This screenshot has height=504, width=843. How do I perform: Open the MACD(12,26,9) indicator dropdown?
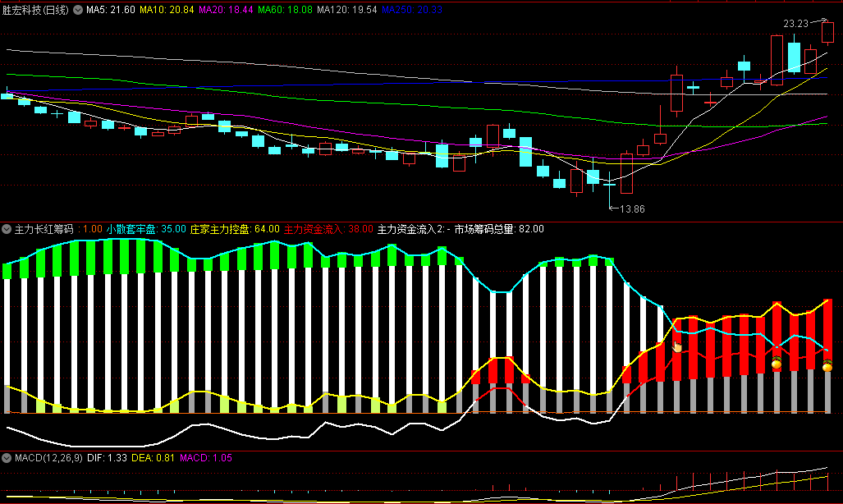(7, 458)
